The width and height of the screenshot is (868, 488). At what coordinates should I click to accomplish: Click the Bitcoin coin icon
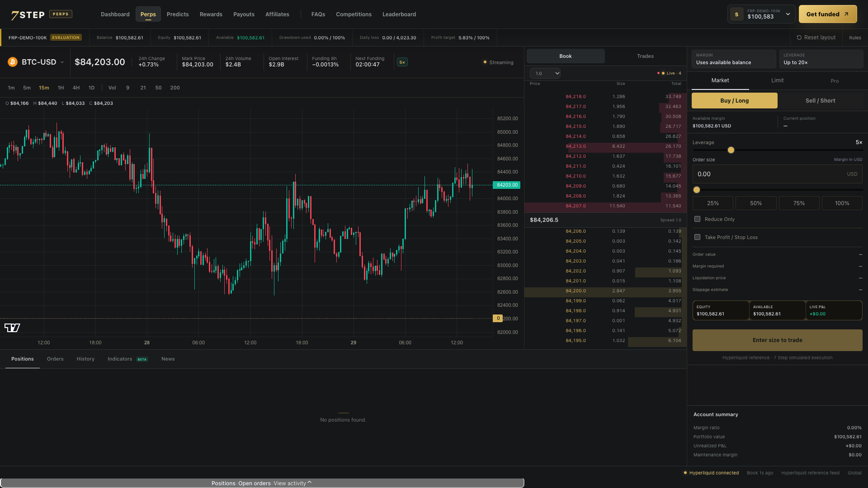[13, 62]
